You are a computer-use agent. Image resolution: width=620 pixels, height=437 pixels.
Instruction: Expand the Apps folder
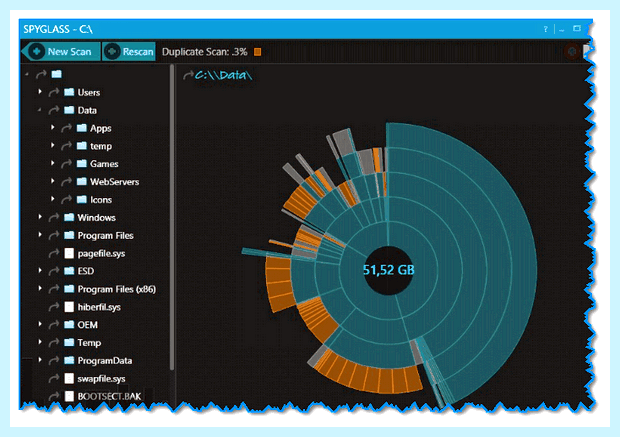pyautogui.click(x=52, y=128)
